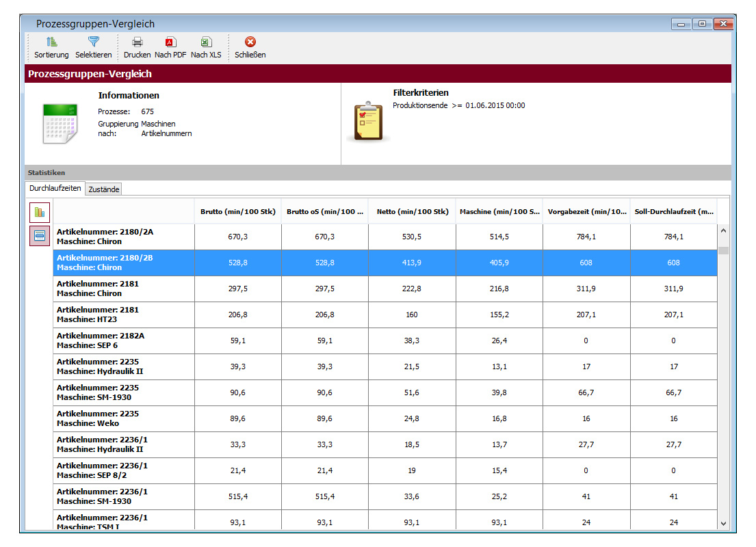Click Netto value 222,8 for 2181 Chiron
756x547 pixels.
pyautogui.click(x=412, y=289)
